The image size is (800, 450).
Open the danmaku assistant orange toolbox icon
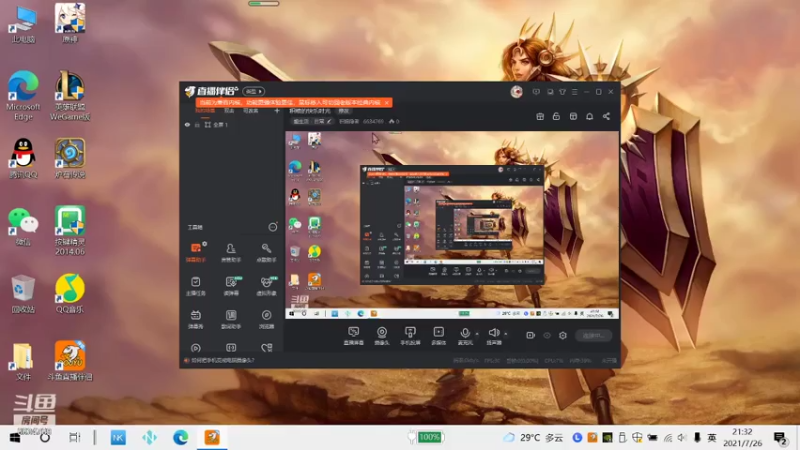pyautogui.click(x=195, y=248)
